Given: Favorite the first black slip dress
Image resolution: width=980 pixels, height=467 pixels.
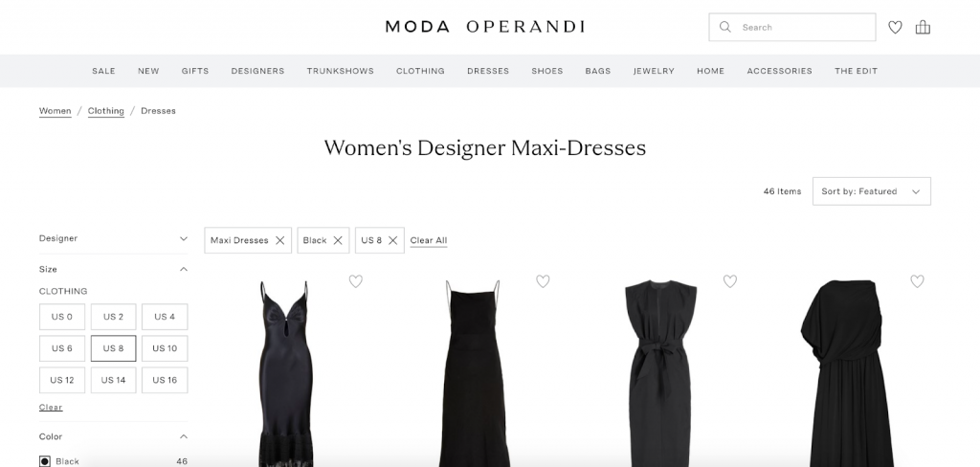Looking at the screenshot, I should tap(356, 281).
